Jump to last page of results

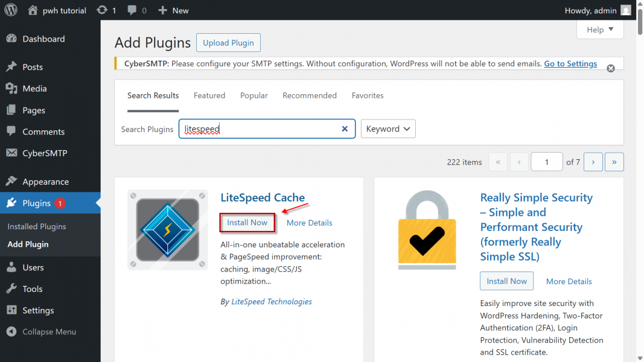(614, 162)
